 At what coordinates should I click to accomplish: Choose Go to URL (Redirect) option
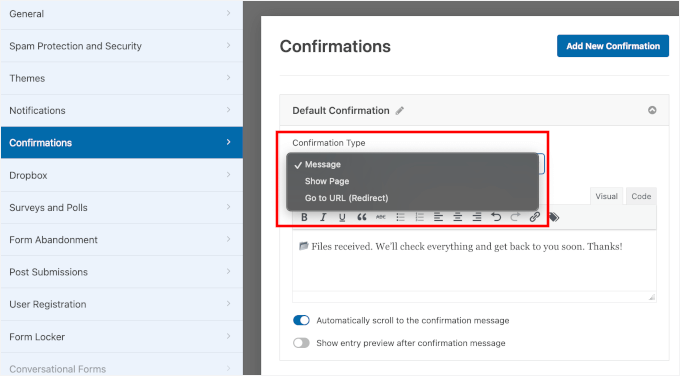coord(412,198)
